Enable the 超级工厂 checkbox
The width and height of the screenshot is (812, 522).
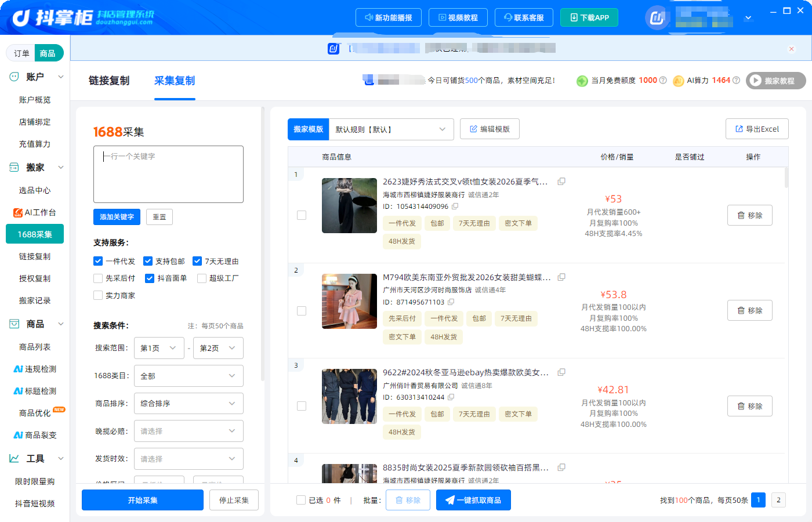(x=202, y=278)
